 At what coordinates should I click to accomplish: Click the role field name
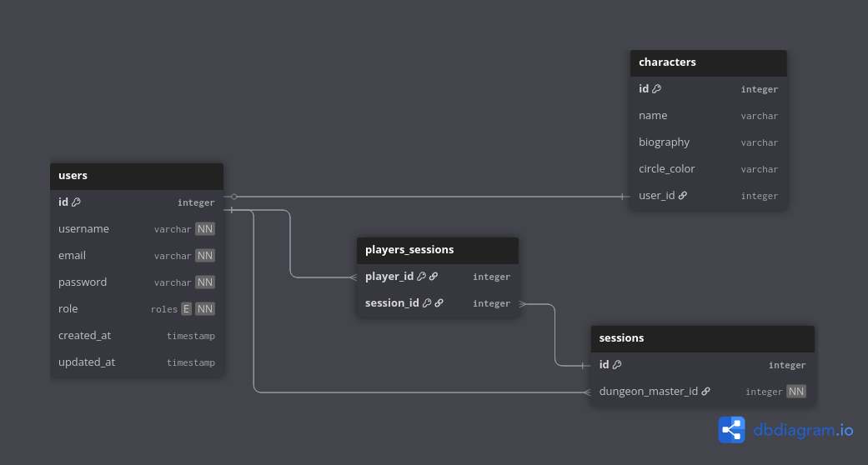tap(68, 309)
